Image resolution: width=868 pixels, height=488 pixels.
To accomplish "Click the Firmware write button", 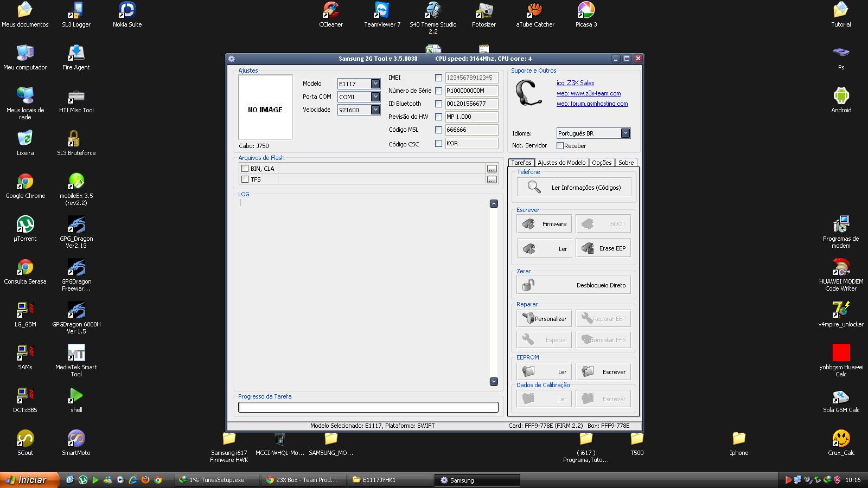I will click(x=544, y=223).
